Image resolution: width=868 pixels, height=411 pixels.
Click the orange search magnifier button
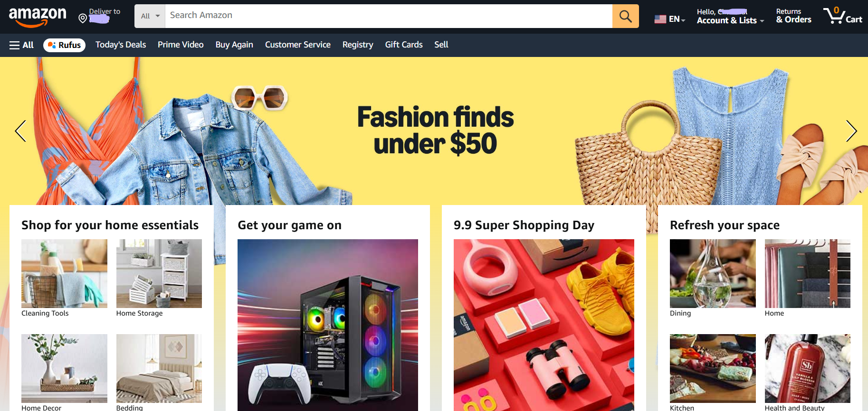(625, 16)
